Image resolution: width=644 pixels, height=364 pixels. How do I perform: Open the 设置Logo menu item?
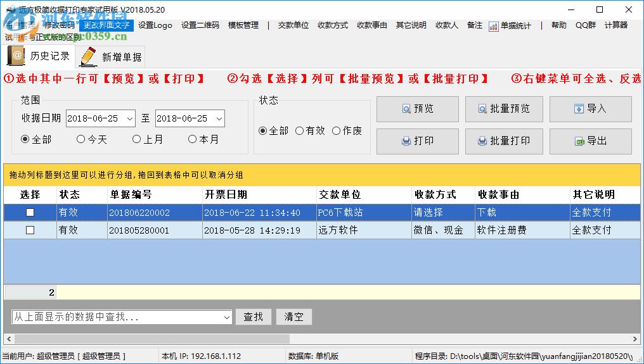pyautogui.click(x=155, y=25)
